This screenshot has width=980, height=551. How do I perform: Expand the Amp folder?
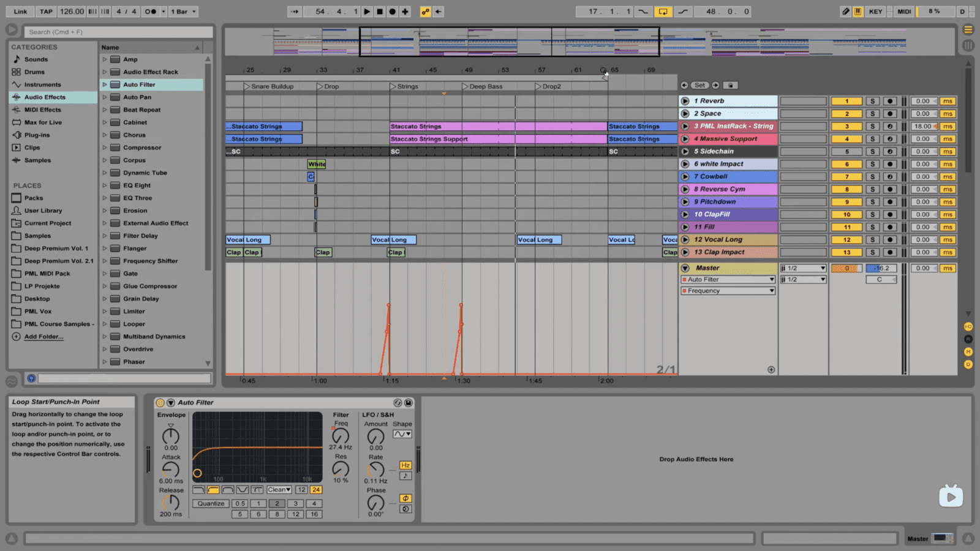click(105, 59)
